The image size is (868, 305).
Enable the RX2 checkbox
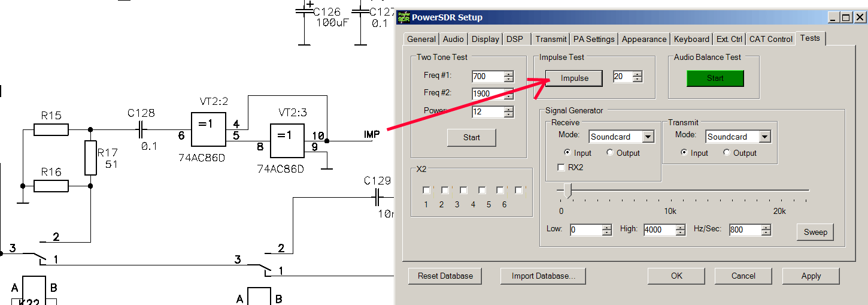(x=562, y=168)
